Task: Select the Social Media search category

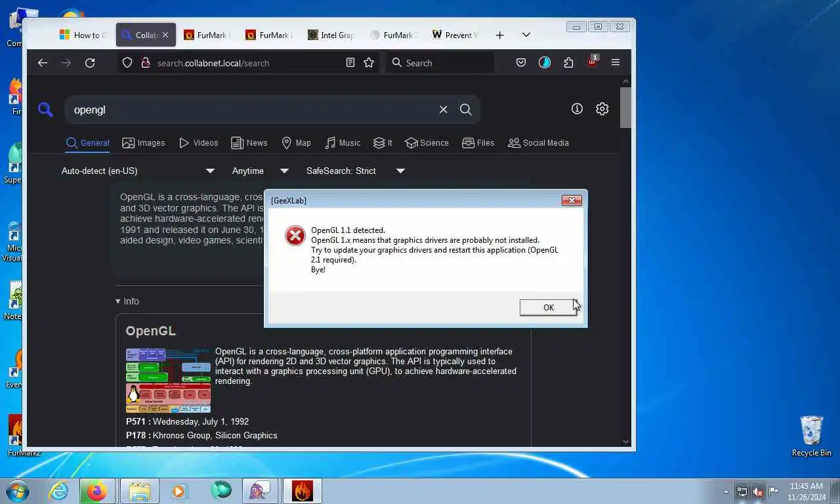Action: point(538,143)
